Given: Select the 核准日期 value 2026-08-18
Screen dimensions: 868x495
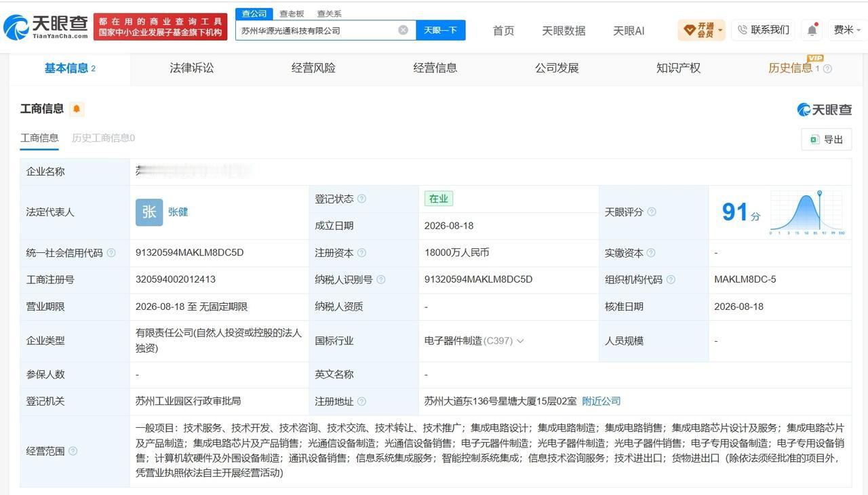Looking at the screenshot, I should pyautogui.click(x=738, y=306).
